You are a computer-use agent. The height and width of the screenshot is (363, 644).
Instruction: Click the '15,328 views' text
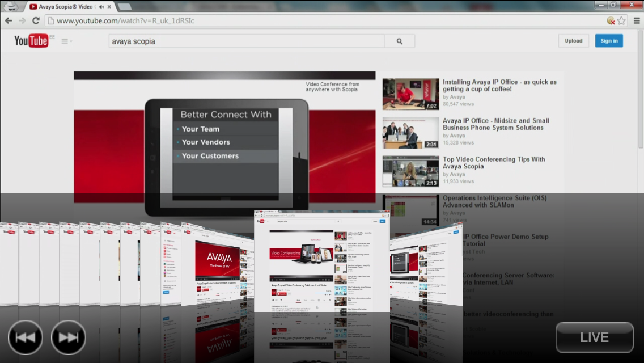click(458, 143)
